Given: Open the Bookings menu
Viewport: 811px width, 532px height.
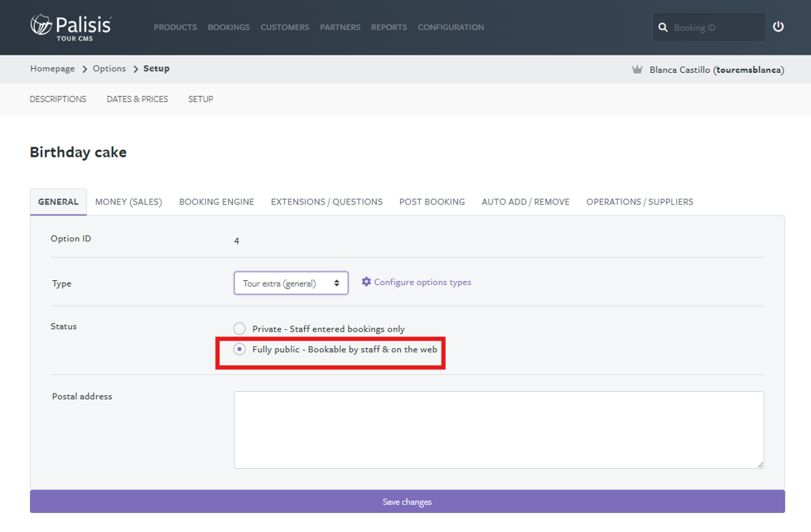Looking at the screenshot, I should (228, 27).
